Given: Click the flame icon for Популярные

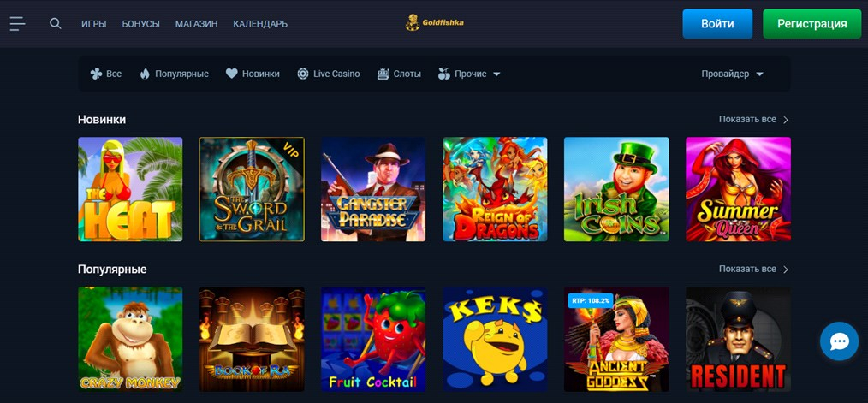Looking at the screenshot, I should coord(145,74).
